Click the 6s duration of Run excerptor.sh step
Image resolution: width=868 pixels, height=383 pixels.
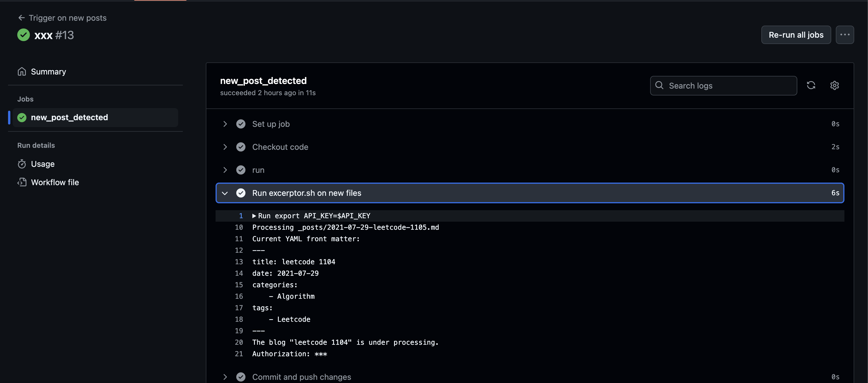pos(835,193)
